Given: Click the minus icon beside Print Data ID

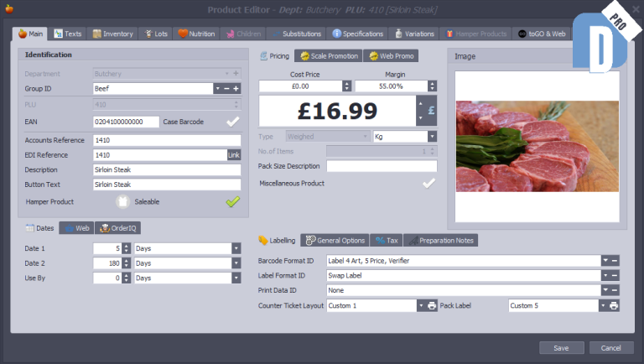Looking at the screenshot, I should (615, 291).
